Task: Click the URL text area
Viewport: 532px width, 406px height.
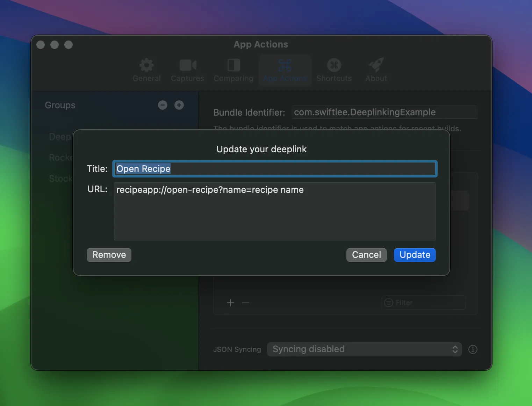Action: click(x=275, y=211)
